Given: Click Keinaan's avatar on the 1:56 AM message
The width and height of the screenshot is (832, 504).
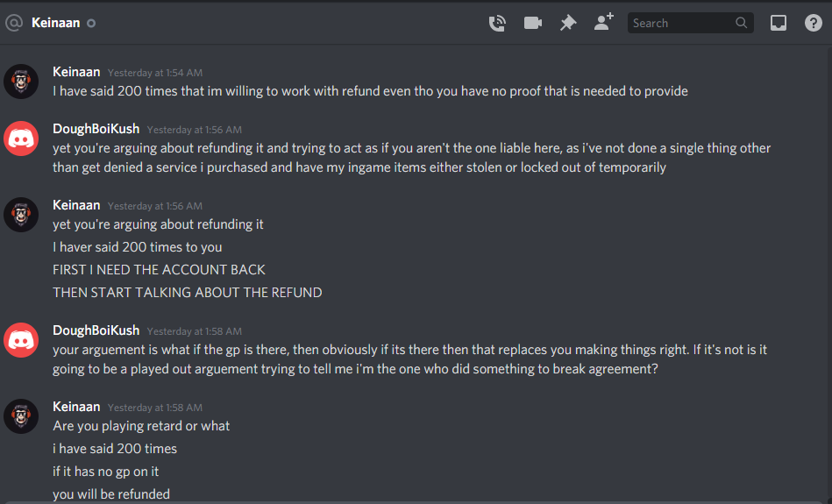Looking at the screenshot, I should [21, 215].
